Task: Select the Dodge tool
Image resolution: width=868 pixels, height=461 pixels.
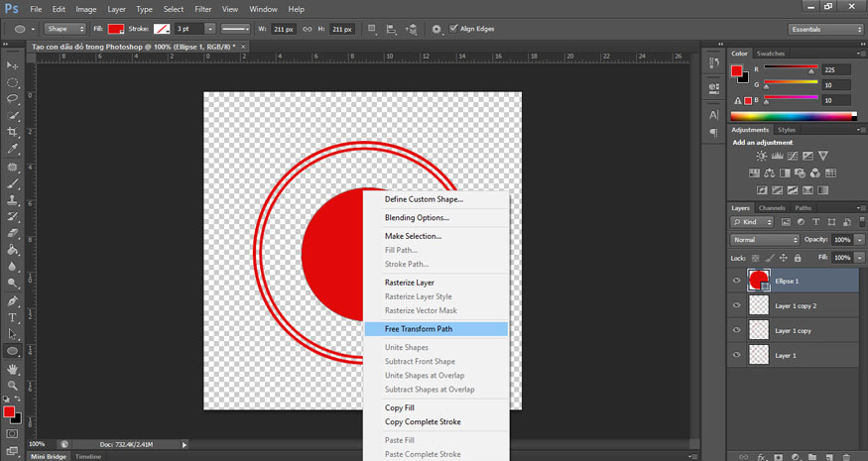Action: tap(12, 283)
